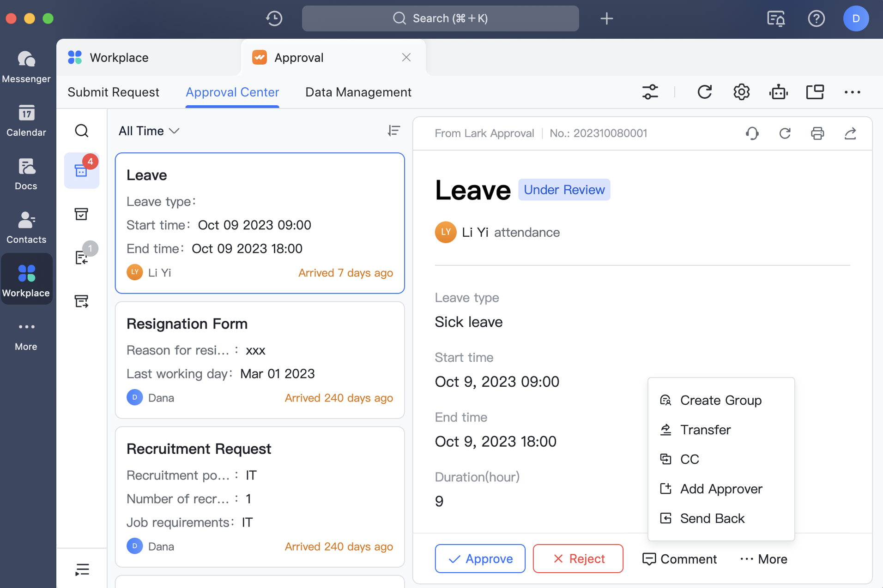Switch to the Data Management tab
The image size is (883, 588).
(358, 92)
